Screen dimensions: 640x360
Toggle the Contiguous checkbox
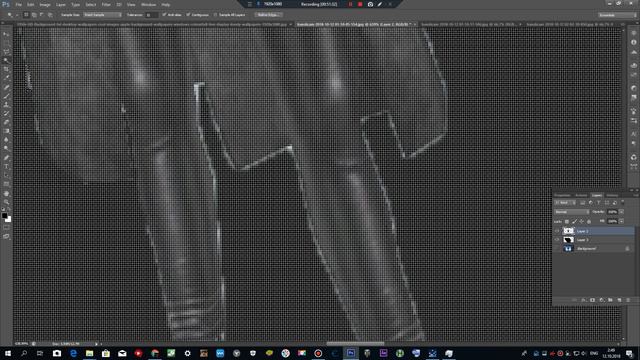tap(188, 15)
